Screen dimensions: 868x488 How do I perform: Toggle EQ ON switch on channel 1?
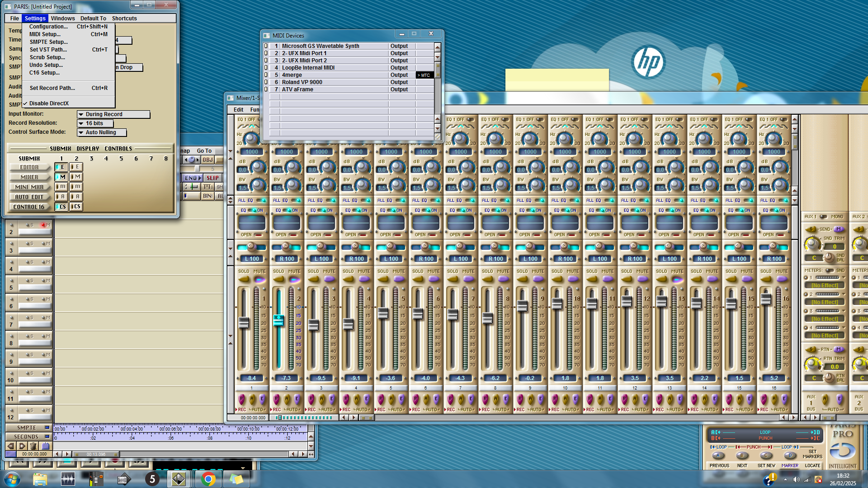pyautogui.click(x=252, y=211)
